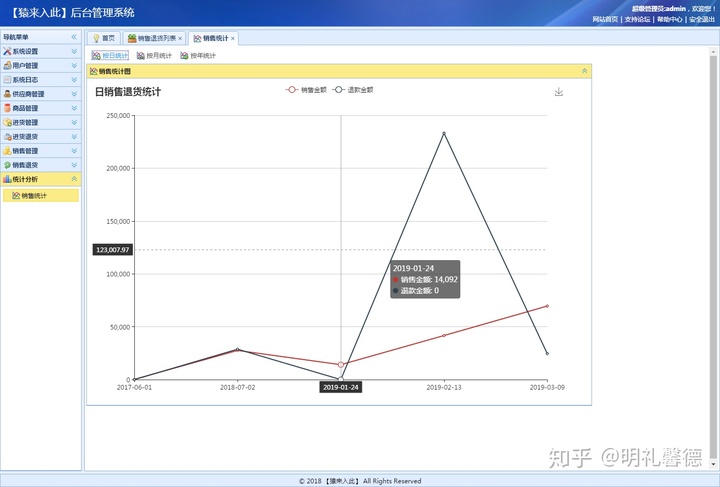720x487 pixels.
Task: Click the 2019-03-09 销售金额 data point
Action: tap(547, 306)
